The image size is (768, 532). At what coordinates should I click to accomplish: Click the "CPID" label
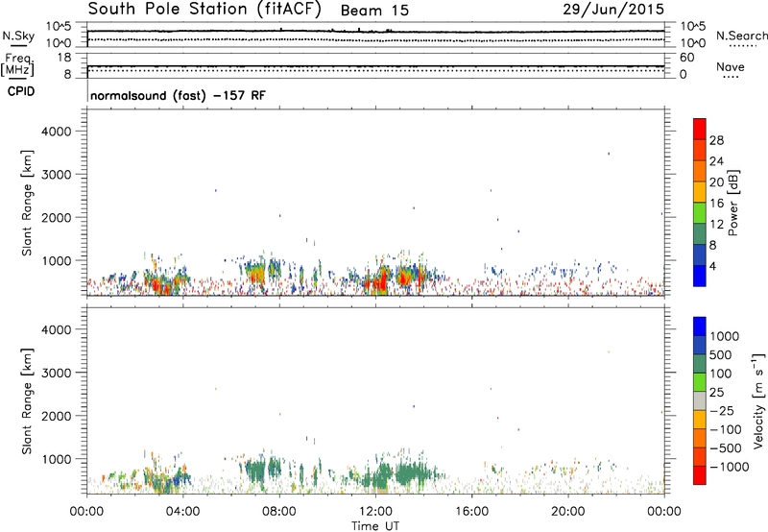pyautogui.click(x=21, y=91)
